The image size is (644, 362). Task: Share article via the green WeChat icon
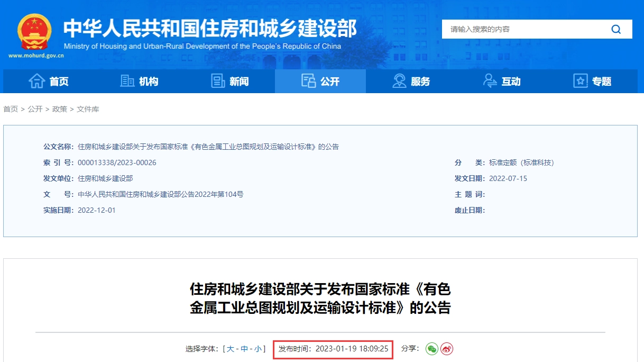(x=433, y=349)
